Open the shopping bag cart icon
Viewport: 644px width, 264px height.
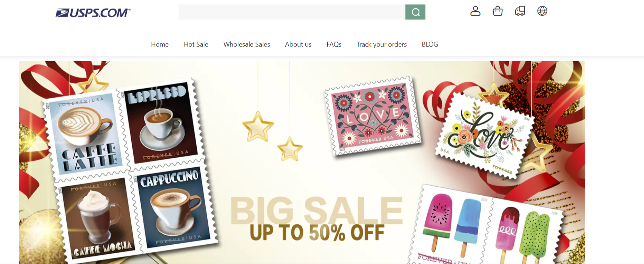tap(498, 11)
